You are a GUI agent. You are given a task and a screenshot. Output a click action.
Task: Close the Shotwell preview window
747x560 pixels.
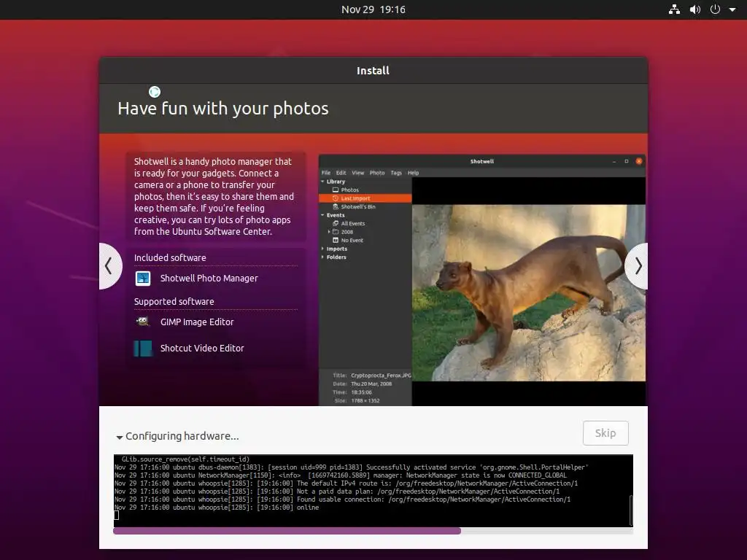[x=639, y=161]
